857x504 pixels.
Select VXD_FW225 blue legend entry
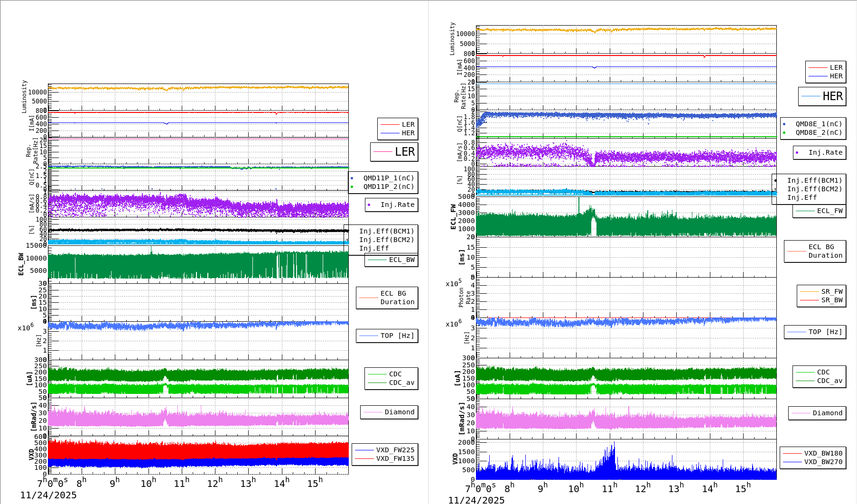(x=395, y=450)
